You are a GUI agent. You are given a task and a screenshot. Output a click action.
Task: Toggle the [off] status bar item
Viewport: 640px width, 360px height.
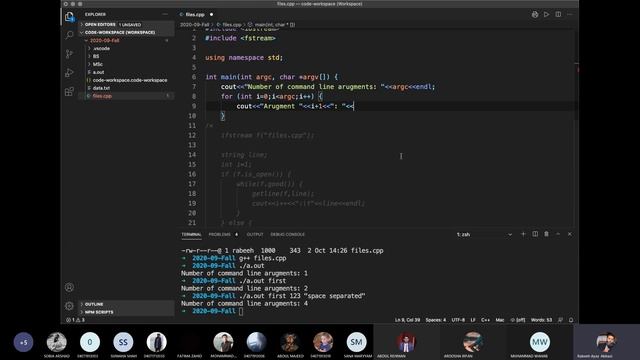[518, 320]
